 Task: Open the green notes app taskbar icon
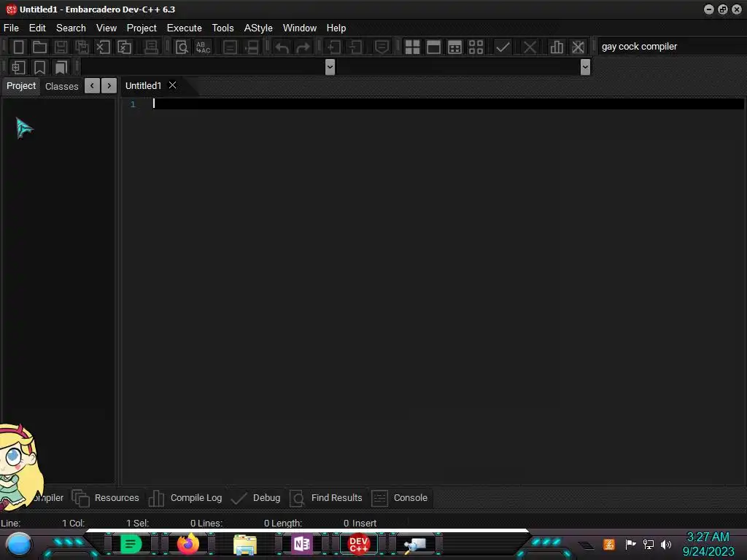(x=130, y=544)
